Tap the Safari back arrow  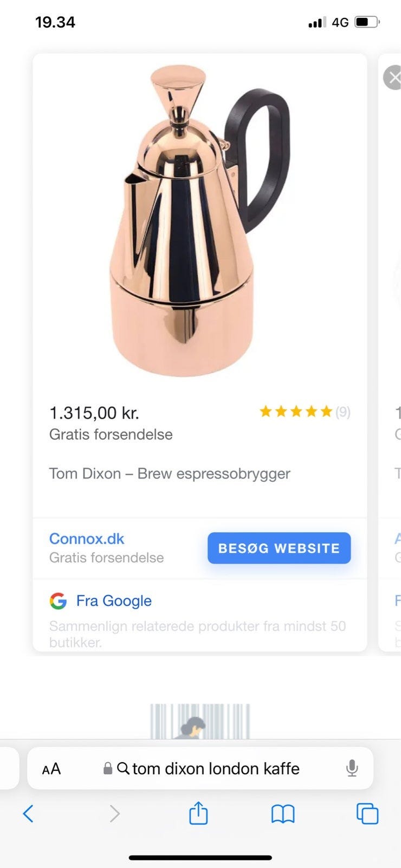pyautogui.click(x=28, y=813)
